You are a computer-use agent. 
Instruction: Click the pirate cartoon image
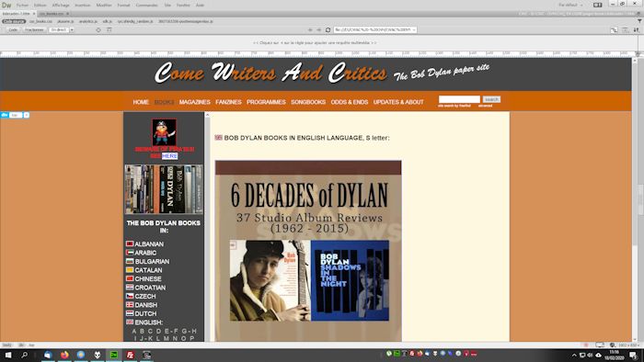tap(164, 132)
